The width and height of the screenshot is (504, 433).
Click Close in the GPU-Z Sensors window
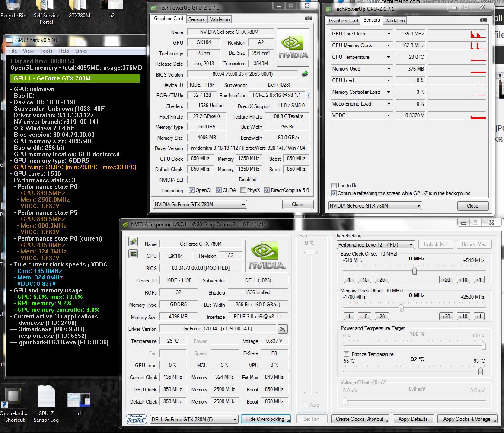[472, 206]
